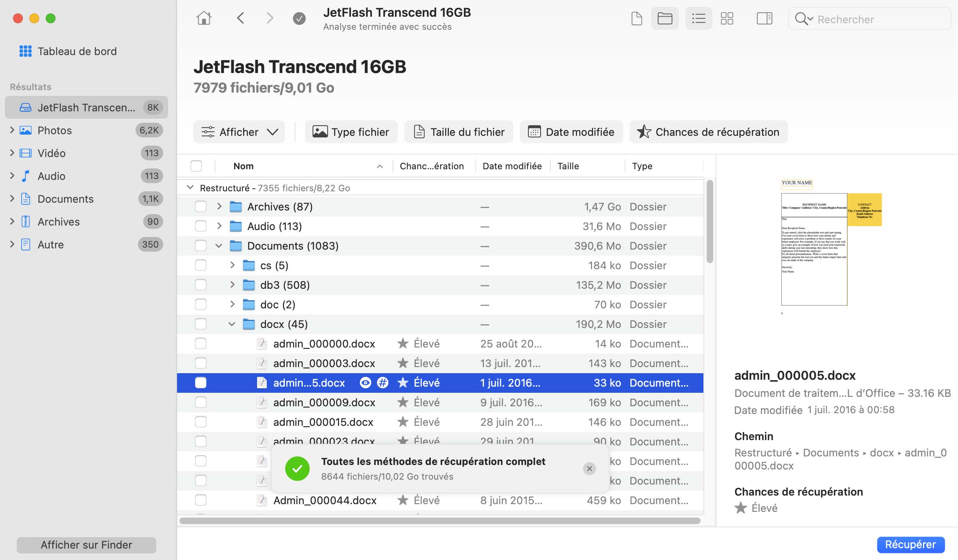Click the date modified filter icon
The width and height of the screenshot is (958, 560).
pyautogui.click(x=533, y=131)
